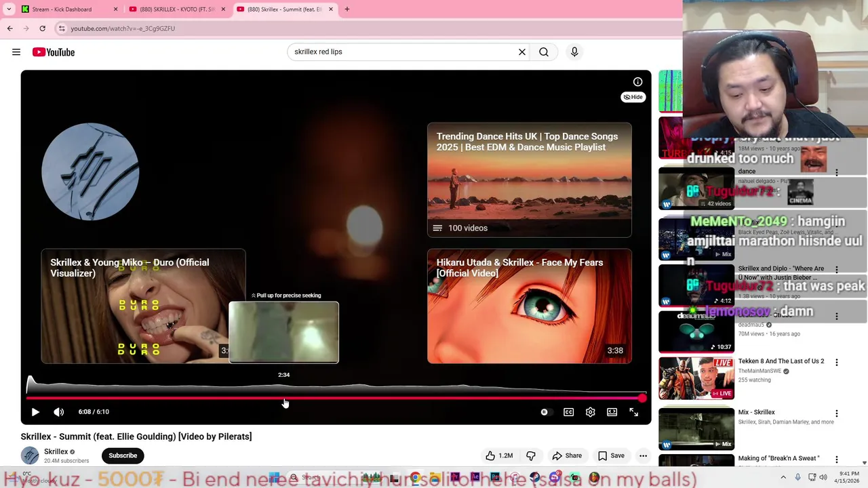Start voice search with microphone icon

(574, 52)
